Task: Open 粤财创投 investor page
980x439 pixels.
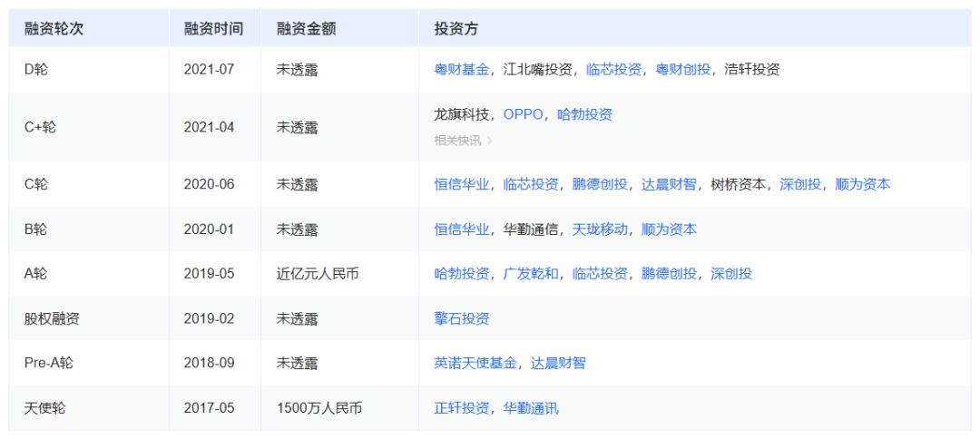Action: point(682,69)
